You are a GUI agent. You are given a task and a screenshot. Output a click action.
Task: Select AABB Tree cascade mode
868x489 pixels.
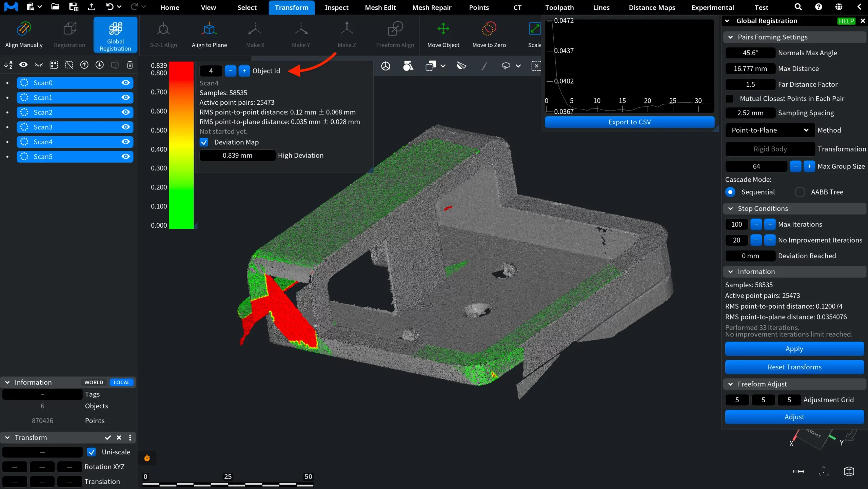coord(800,192)
